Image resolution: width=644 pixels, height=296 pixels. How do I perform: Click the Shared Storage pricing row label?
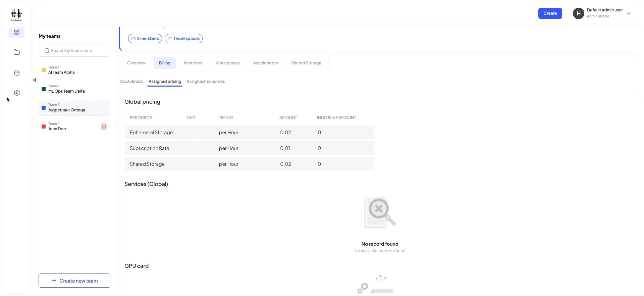(147, 164)
